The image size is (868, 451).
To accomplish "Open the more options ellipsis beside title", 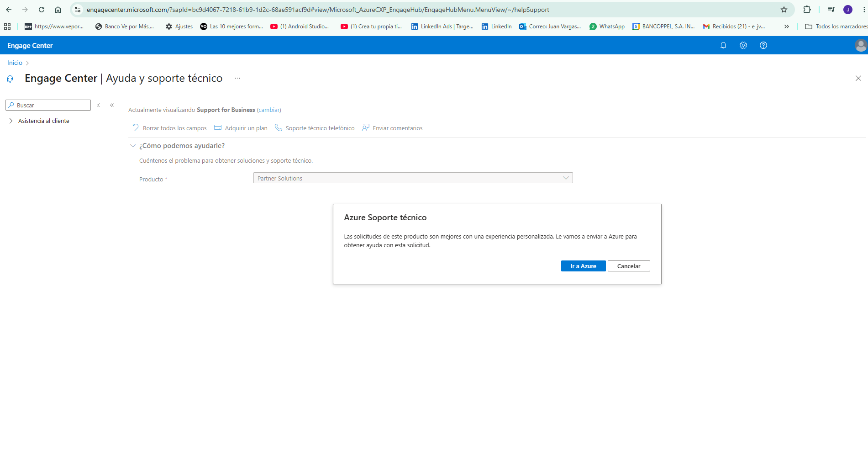I will click(x=237, y=78).
